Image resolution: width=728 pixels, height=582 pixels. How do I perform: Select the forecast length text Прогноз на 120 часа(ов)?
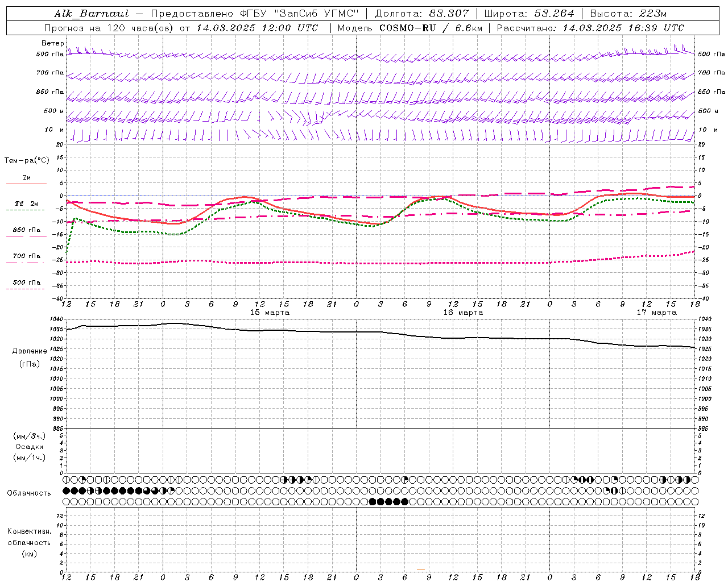(x=109, y=28)
